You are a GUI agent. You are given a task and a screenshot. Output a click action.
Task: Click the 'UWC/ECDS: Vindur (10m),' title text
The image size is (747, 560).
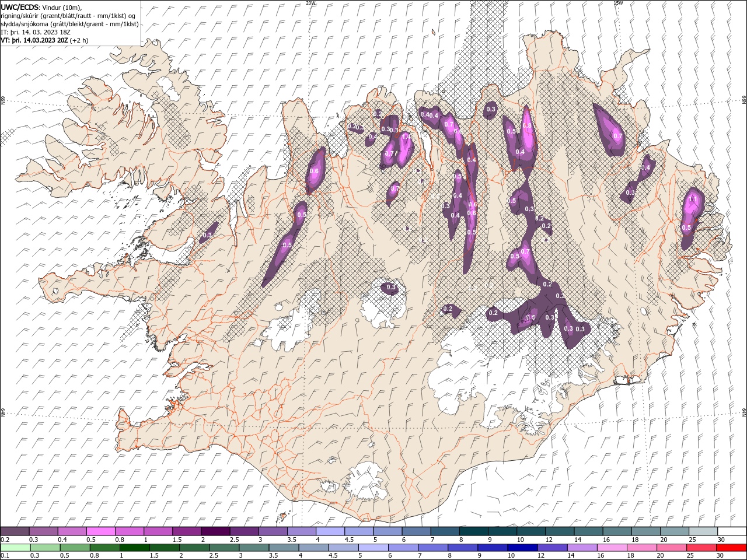click(41, 7)
